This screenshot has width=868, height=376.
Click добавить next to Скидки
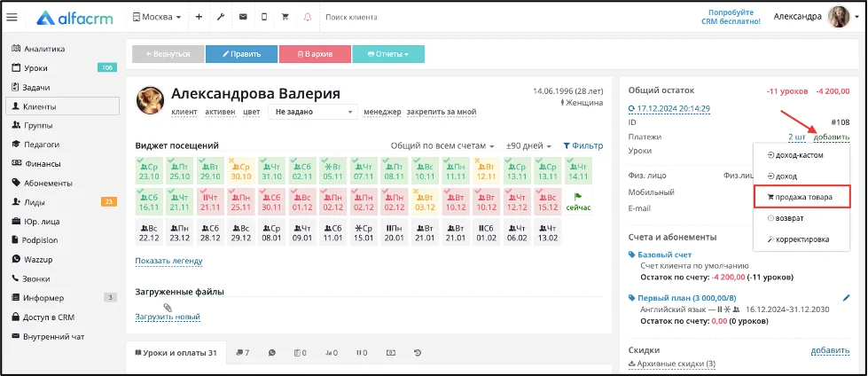click(830, 350)
